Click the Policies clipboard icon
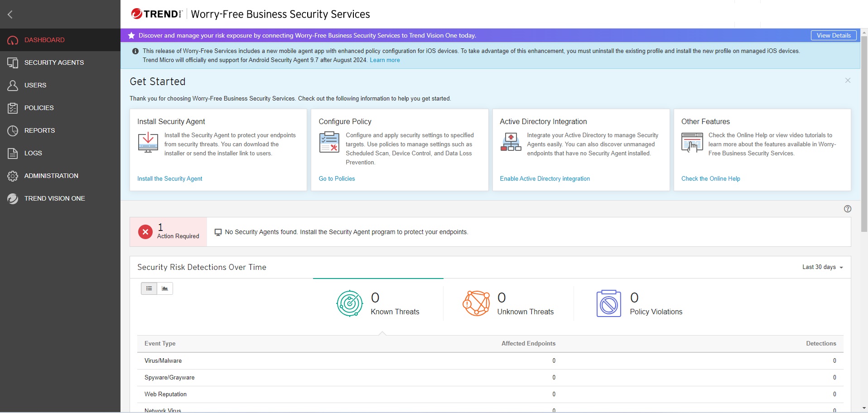Viewport: 868px width, 413px height. point(13,108)
